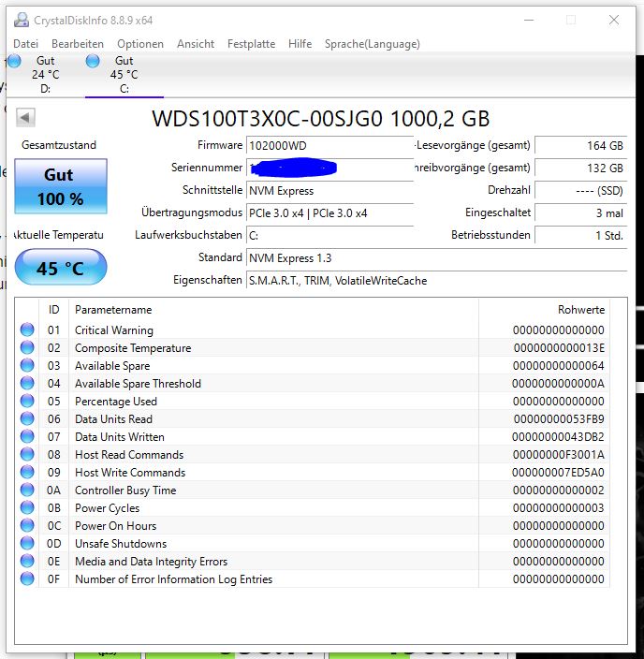Click the Eigenschaften field with S.M.A.R.T., TRIM
Viewport: 644px width, 659px height.
click(x=437, y=280)
